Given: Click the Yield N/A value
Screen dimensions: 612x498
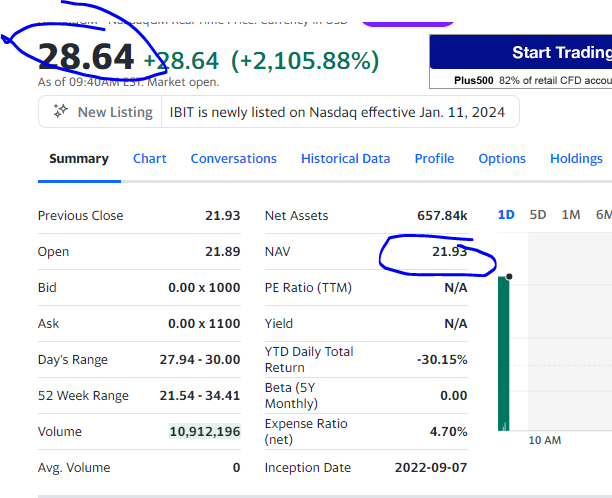Looking at the screenshot, I should 455,324.
